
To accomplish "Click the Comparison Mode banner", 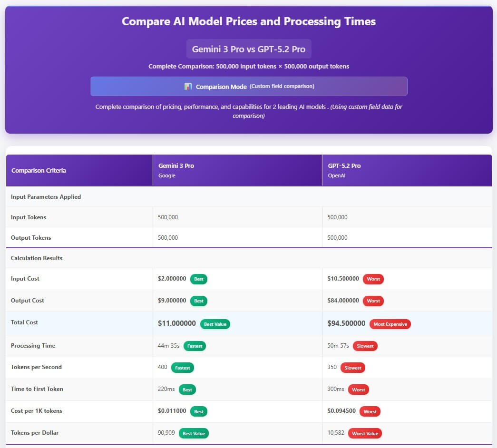I will click(x=248, y=86).
